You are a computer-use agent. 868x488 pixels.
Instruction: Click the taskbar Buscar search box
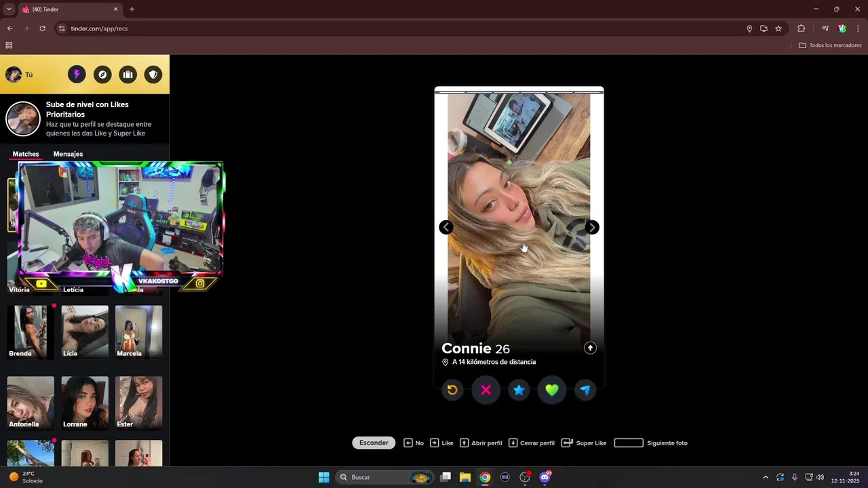click(x=384, y=477)
